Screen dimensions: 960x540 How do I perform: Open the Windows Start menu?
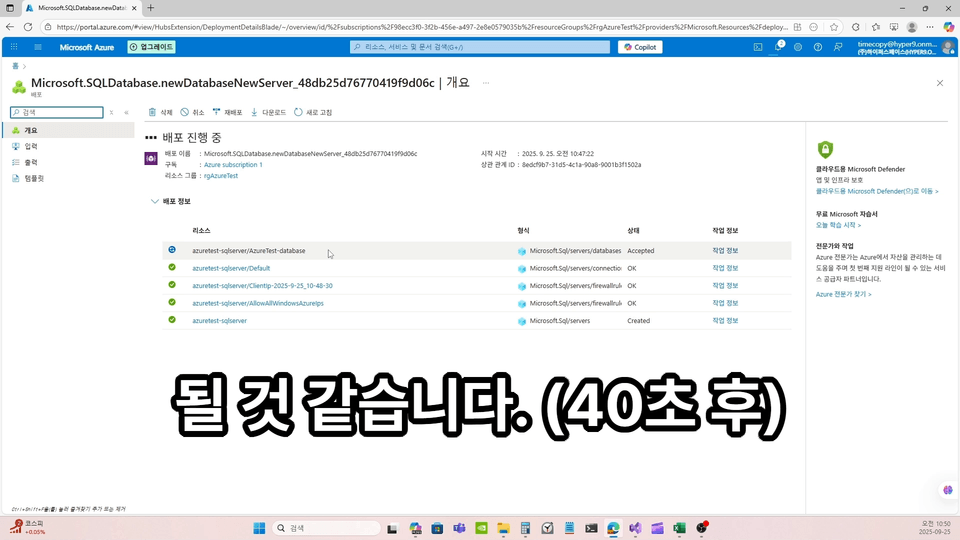pos(259,528)
